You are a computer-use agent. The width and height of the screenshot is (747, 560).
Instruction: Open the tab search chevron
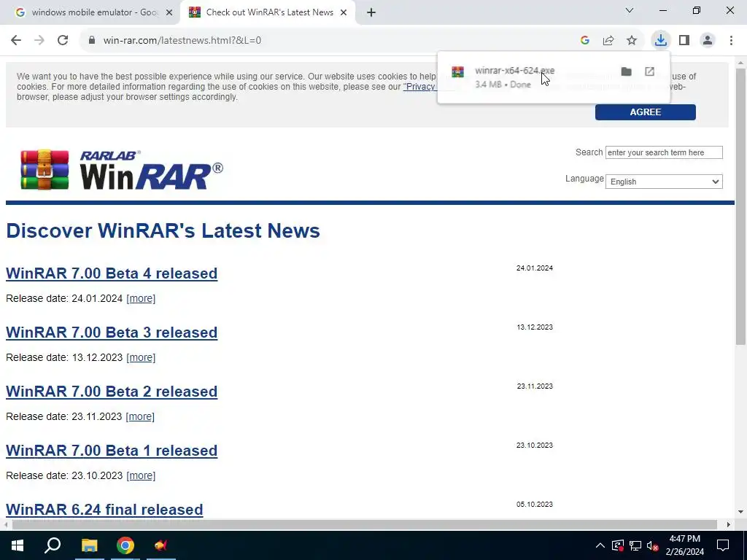(x=630, y=10)
